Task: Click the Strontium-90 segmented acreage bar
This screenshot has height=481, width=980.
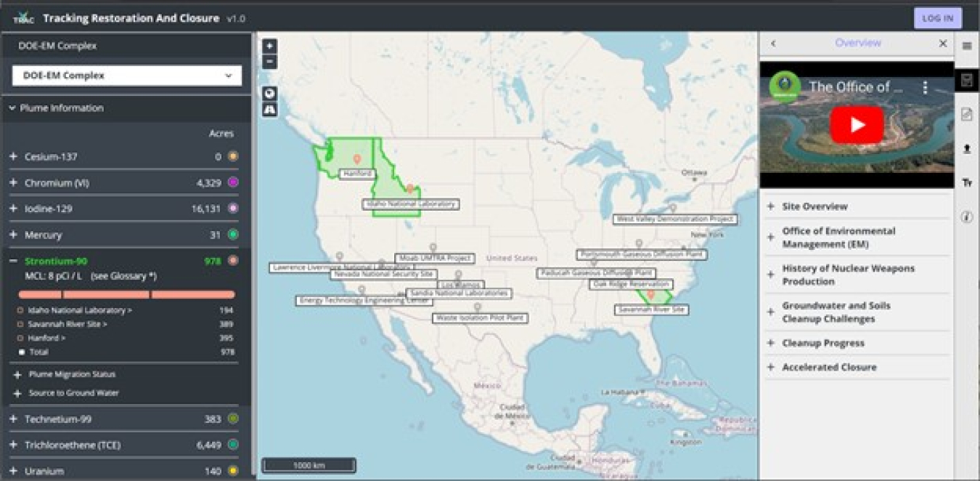Action: (126, 295)
